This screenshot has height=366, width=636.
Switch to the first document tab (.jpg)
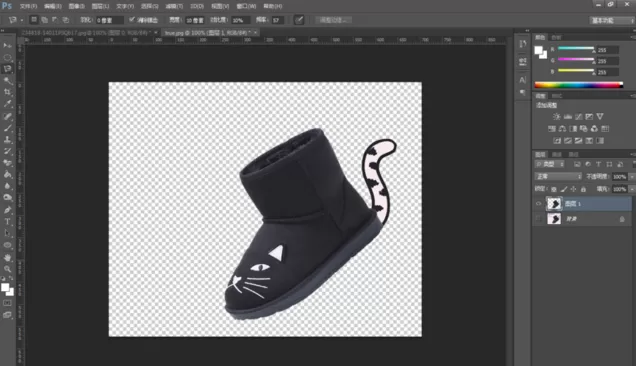pyautogui.click(x=86, y=32)
